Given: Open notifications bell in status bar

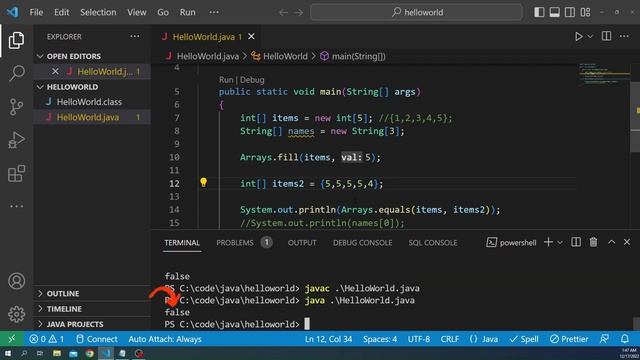Looking at the screenshot, I should pyautogui.click(x=624, y=339).
